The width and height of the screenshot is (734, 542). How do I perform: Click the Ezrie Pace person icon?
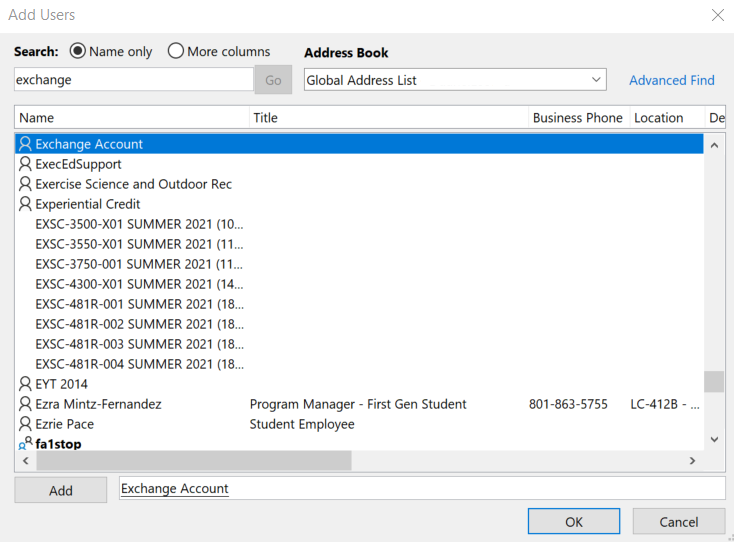click(x=26, y=424)
